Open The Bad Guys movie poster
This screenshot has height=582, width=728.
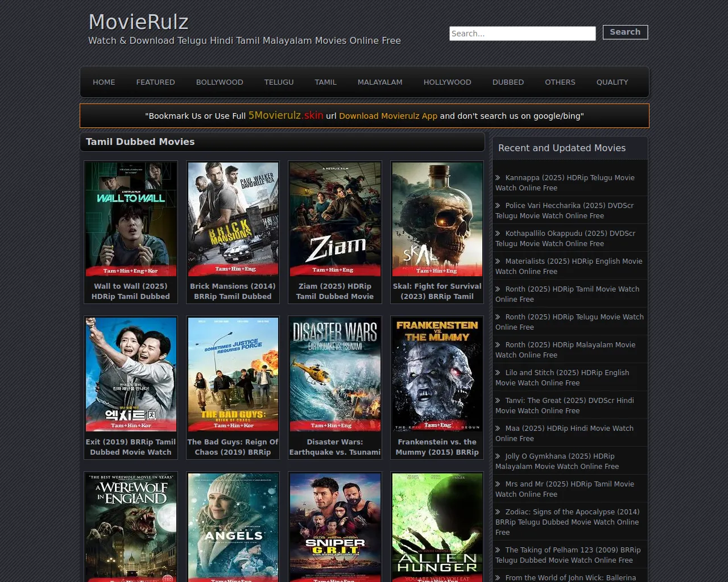point(233,375)
